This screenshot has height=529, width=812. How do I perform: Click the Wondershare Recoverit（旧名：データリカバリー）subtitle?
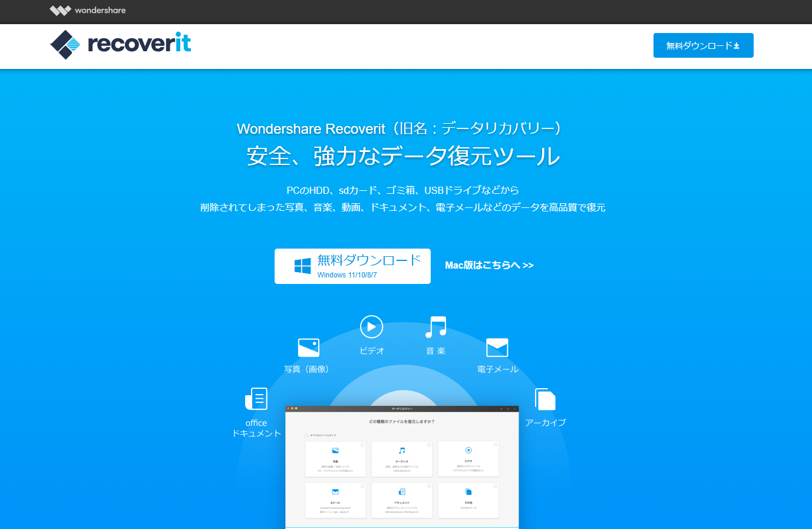tap(399, 128)
